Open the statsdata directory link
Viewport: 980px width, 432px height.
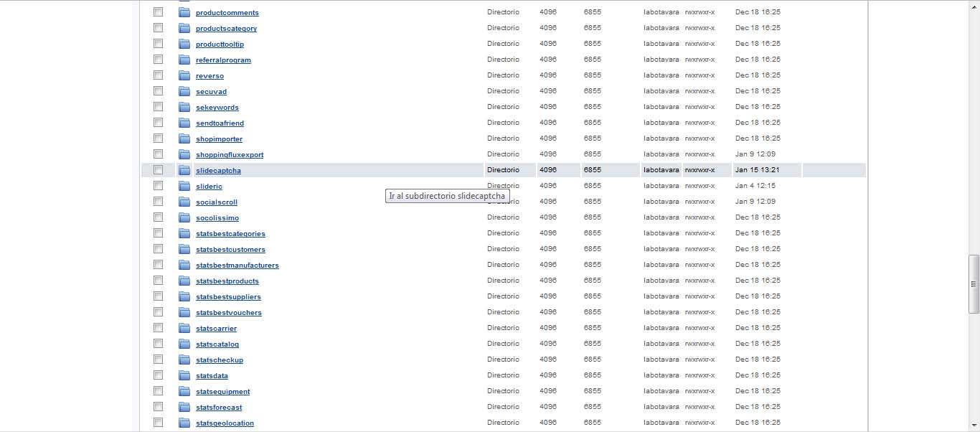pyautogui.click(x=212, y=376)
